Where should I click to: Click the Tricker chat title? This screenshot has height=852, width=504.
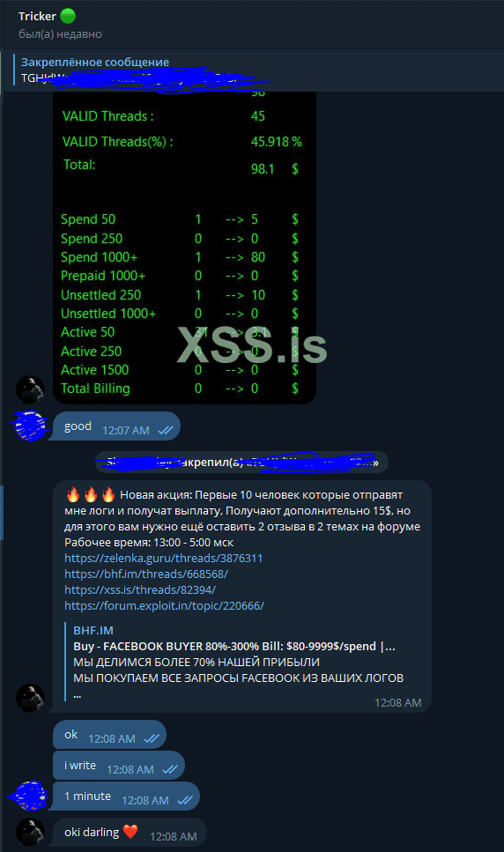click(37, 17)
